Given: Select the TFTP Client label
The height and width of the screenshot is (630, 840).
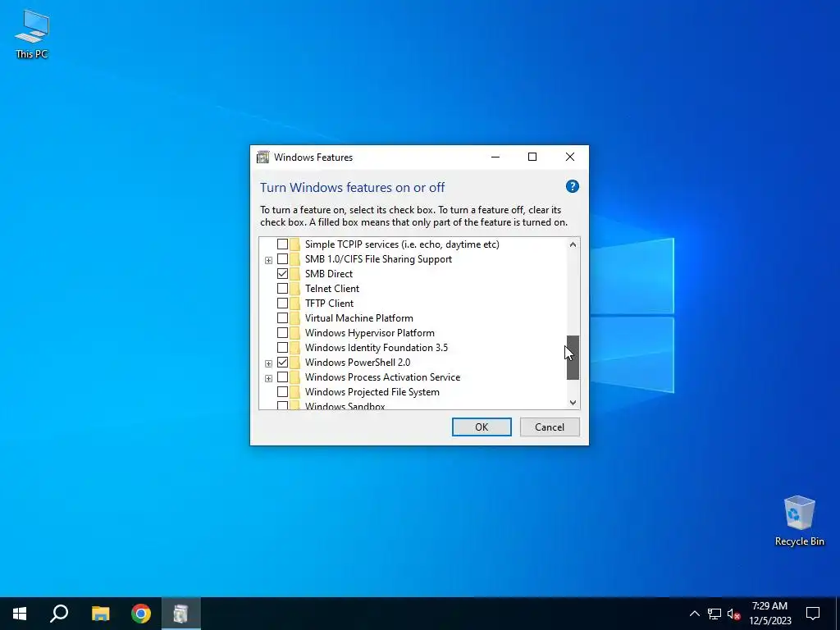Looking at the screenshot, I should coord(330,304).
